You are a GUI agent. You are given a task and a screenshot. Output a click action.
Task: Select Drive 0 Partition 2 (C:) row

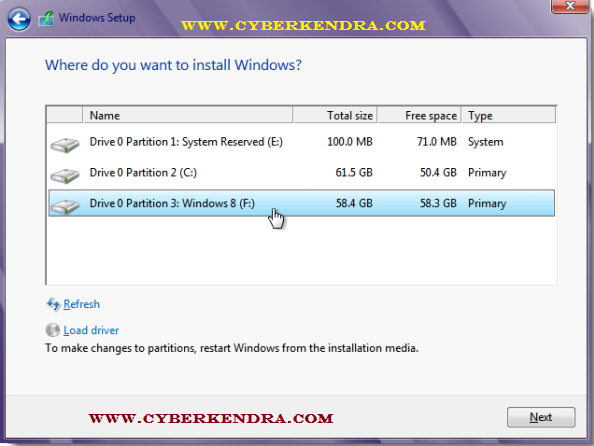pos(302,172)
